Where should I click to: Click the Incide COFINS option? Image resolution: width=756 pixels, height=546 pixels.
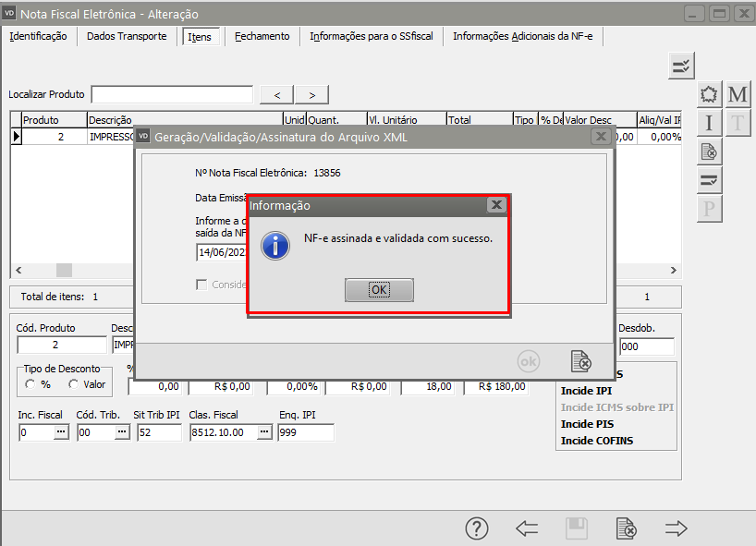coord(597,441)
